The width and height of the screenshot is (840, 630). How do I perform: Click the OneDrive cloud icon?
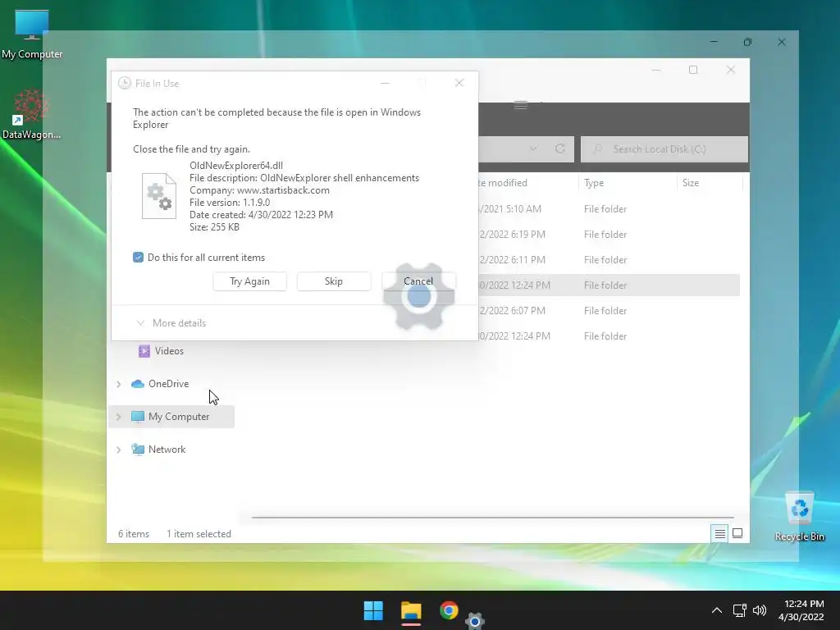[138, 384]
